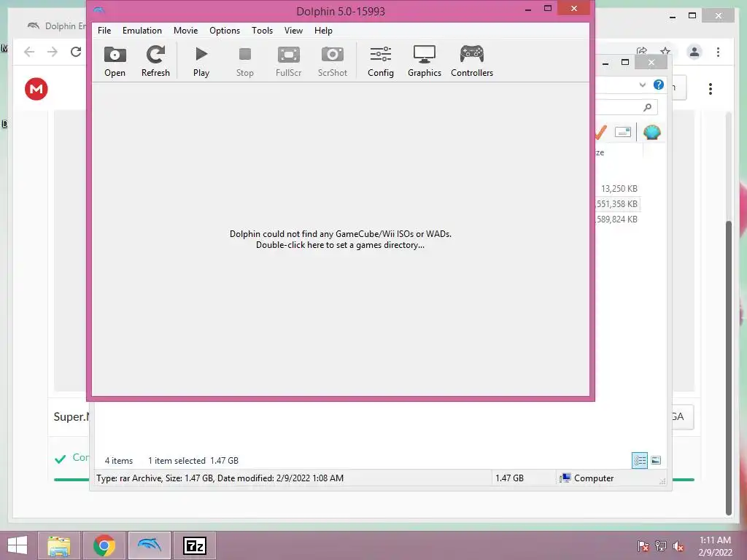Screen dimensions: 747x560
Task: Open Dolphin Controllers settings
Action: (472, 61)
